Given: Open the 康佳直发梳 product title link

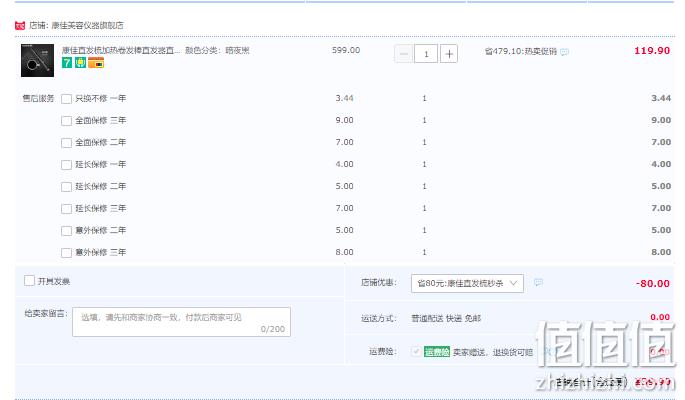Looking at the screenshot, I should click(121, 51).
